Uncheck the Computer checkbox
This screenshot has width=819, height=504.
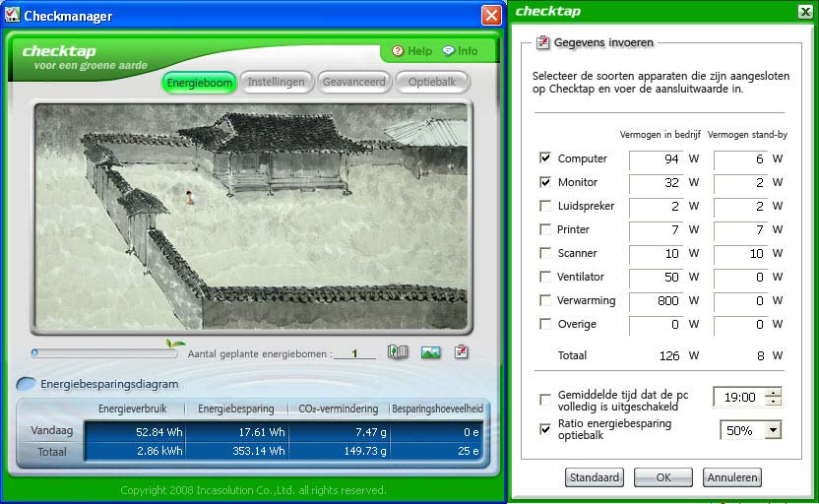click(544, 157)
